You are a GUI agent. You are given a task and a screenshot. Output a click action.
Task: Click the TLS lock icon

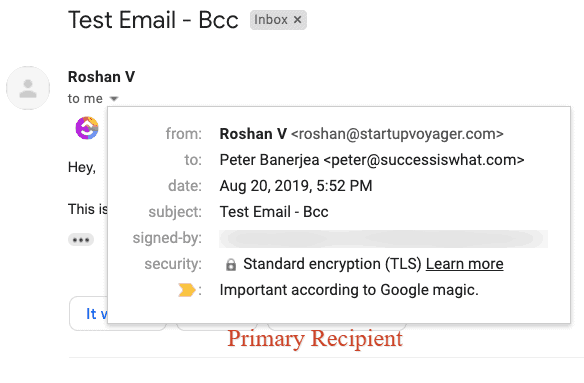pyautogui.click(x=231, y=265)
